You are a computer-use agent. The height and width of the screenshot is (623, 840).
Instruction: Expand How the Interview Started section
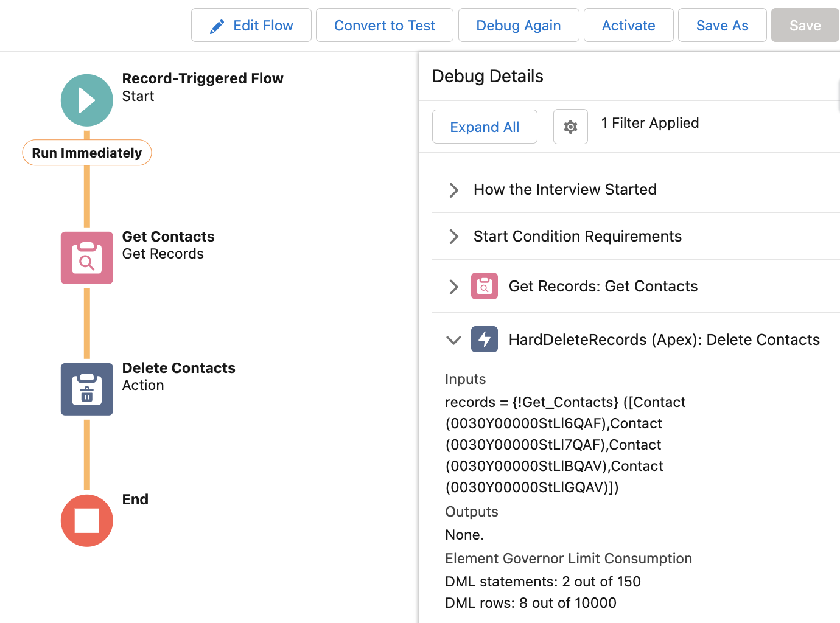[x=453, y=190]
